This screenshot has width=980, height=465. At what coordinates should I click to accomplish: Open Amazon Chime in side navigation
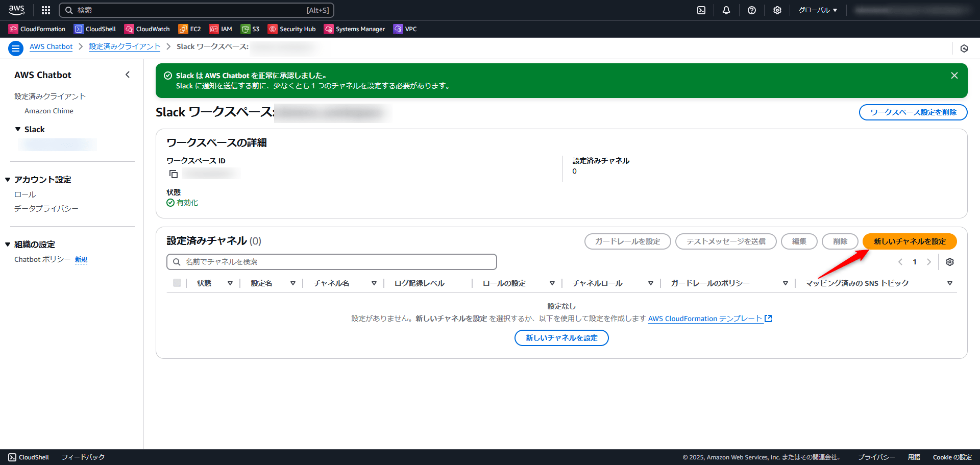pyautogui.click(x=49, y=111)
